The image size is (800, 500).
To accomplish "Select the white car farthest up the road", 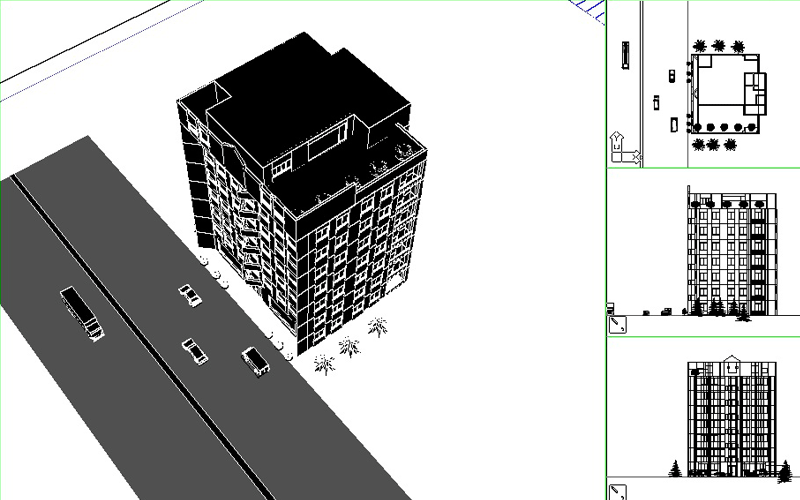I will 190,295.
